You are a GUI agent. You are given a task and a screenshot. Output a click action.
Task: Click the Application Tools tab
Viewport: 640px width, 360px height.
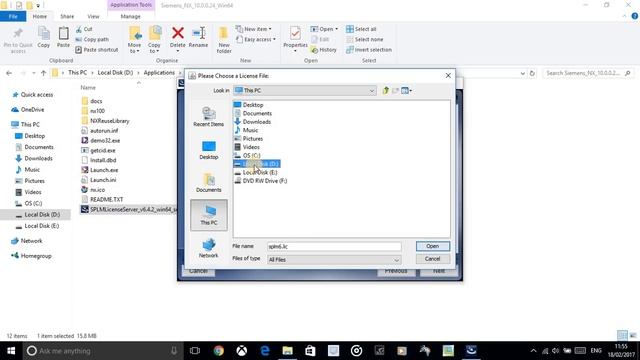tap(131, 5)
